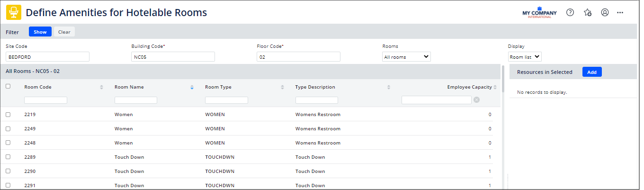Click the Clear filter button
The height and width of the screenshot is (190, 644).
64,32
